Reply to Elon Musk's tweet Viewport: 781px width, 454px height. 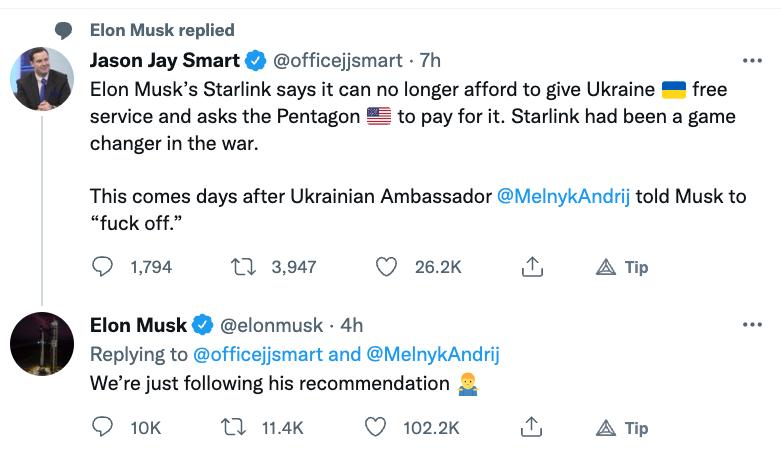click(103, 427)
